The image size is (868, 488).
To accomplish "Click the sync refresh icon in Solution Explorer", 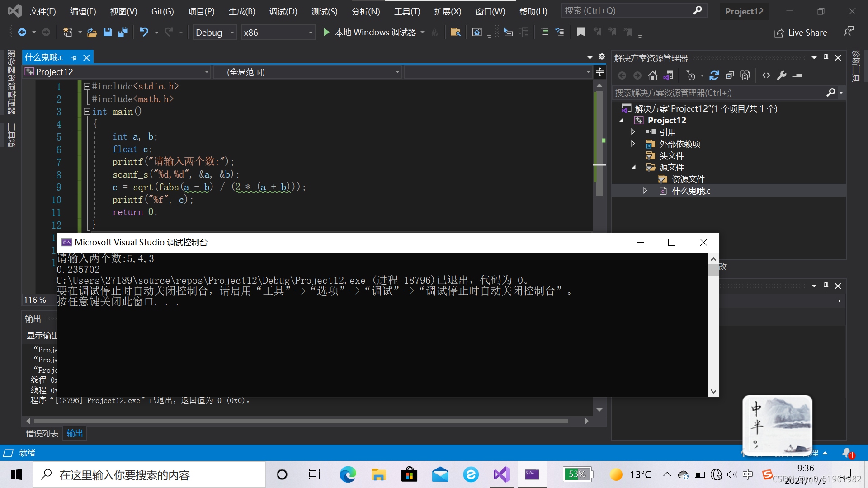I will point(714,75).
